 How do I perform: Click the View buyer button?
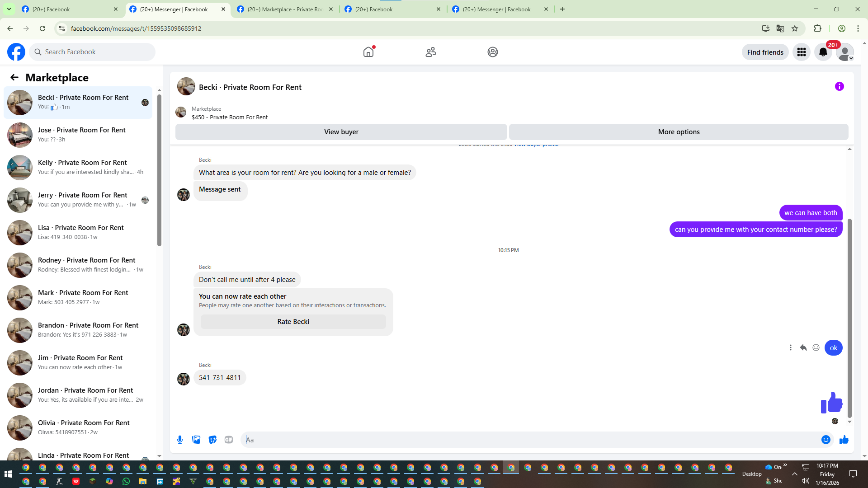coord(341,132)
